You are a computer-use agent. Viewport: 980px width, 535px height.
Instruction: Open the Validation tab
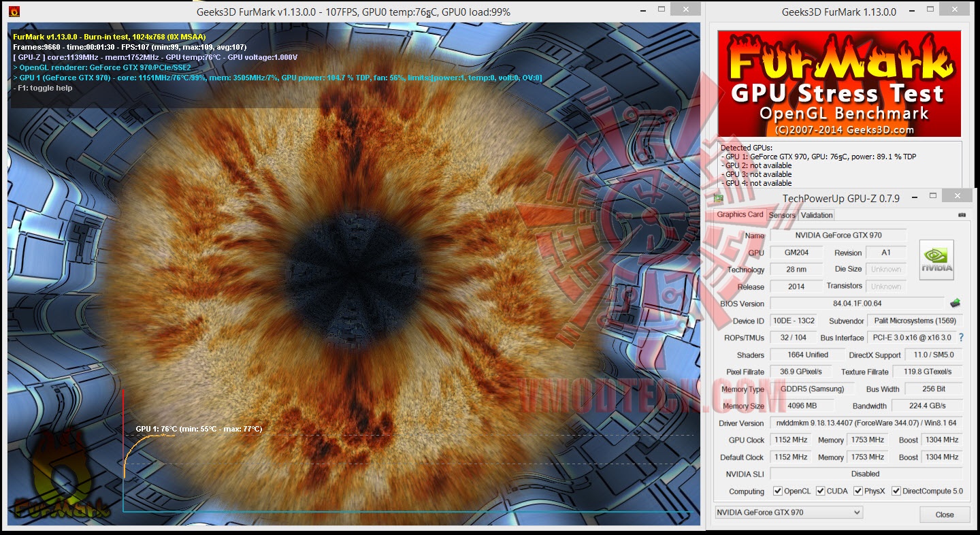click(x=817, y=215)
